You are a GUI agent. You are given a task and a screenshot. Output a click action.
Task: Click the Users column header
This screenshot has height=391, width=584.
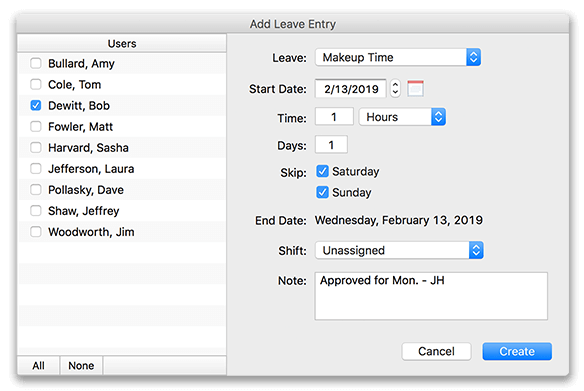[x=122, y=44]
